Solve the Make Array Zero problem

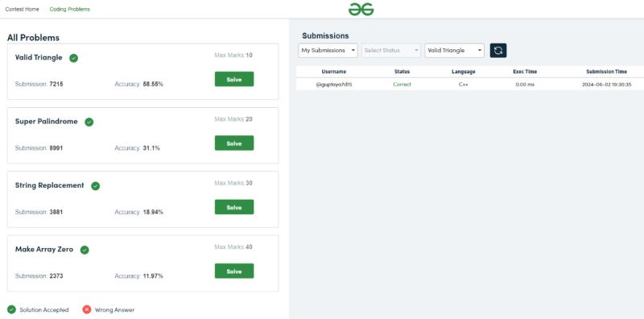pos(234,271)
